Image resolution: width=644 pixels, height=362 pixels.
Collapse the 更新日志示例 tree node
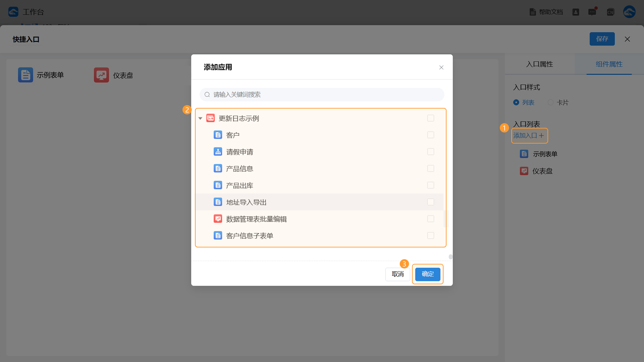tap(200, 119)
